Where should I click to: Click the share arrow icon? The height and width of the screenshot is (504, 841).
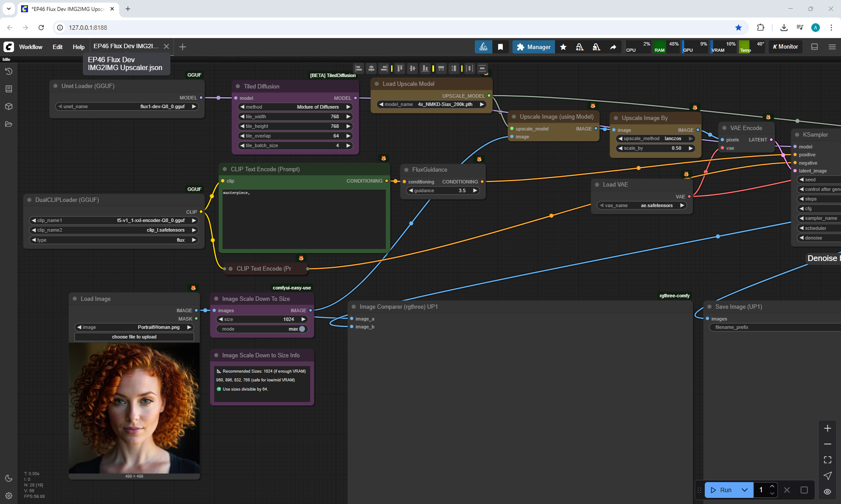point(613,47)
